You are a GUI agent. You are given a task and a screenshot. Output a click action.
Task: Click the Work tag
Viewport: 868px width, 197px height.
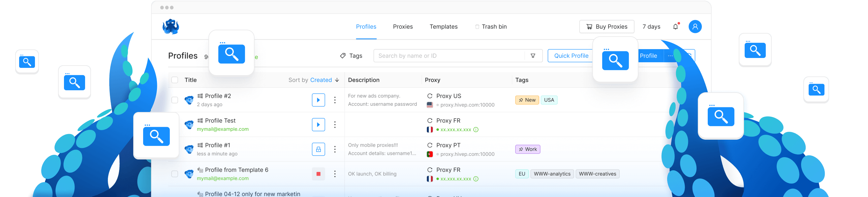coord(528,149)
